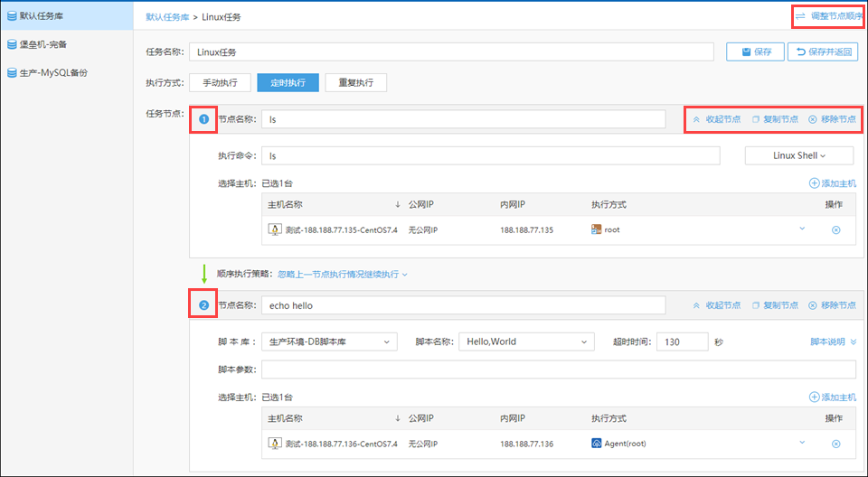This screenshot has height=477, width=868.
Task: Select 手动执行 execution mode
Action: [219, 82]
